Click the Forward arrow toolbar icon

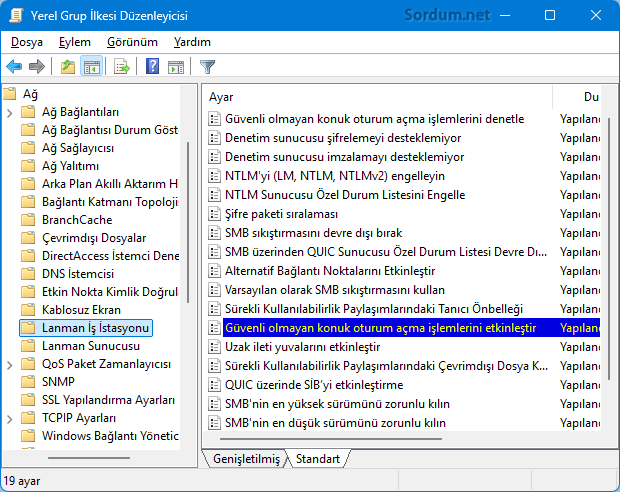[x=37, y=66]
